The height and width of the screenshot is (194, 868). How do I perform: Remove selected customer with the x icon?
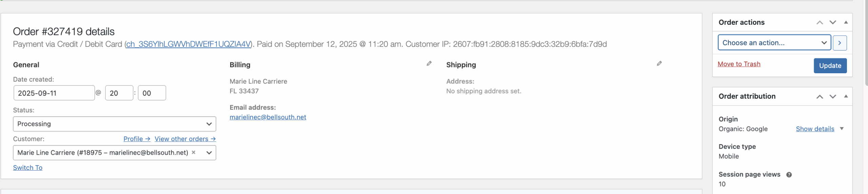(194, 152)
